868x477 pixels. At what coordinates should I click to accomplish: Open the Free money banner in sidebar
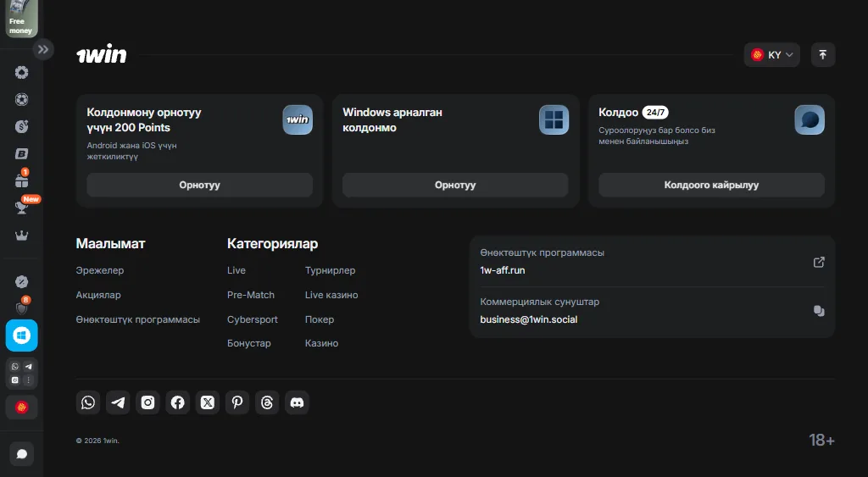(21, 19)
